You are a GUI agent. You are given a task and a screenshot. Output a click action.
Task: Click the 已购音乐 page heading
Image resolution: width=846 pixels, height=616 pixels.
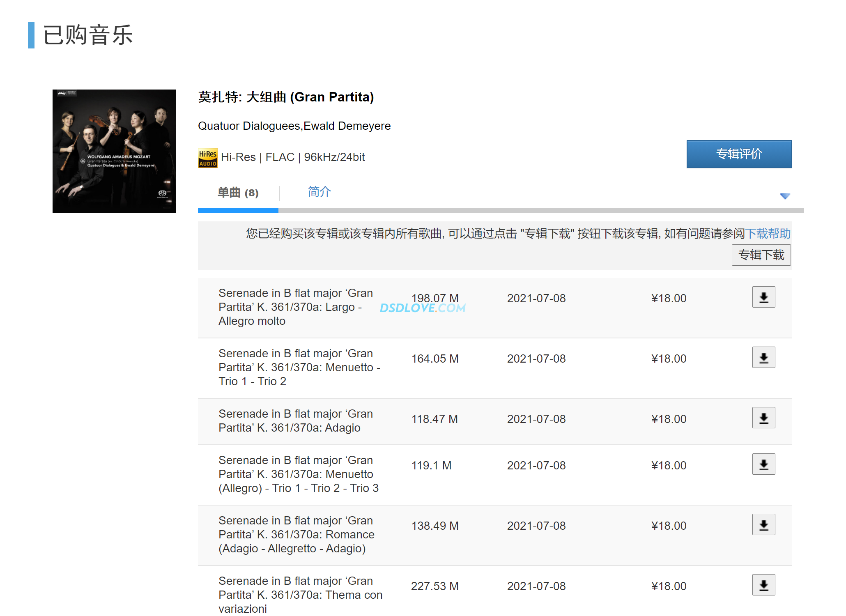[x=88, y=35]
